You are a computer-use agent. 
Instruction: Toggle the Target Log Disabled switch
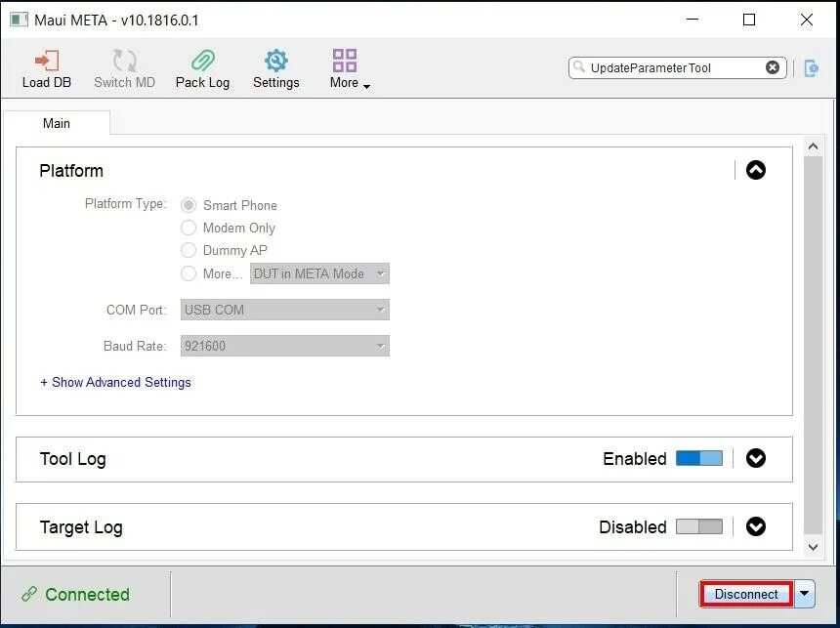699,526
